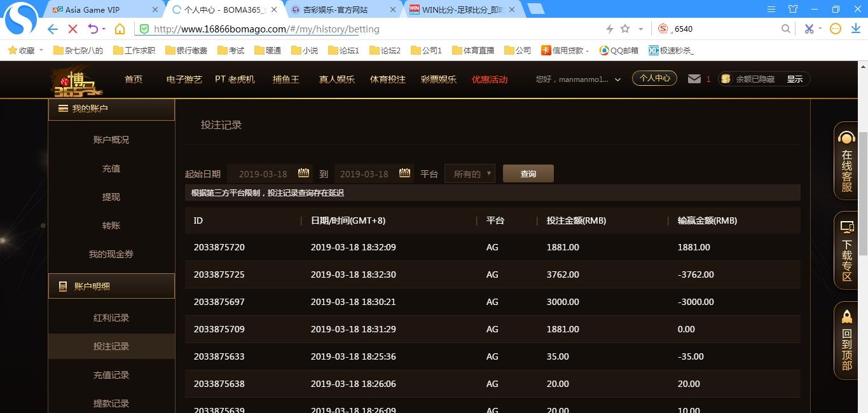Open the QQ邮箱 bookmark
Viewport: 868px width, 413px height.
(619, 50)
